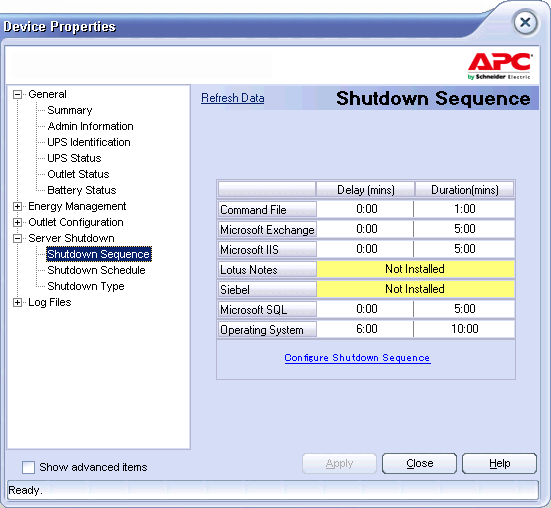Click the Command File duration 1:00
The image size is (551, 508).
(465, 209)
